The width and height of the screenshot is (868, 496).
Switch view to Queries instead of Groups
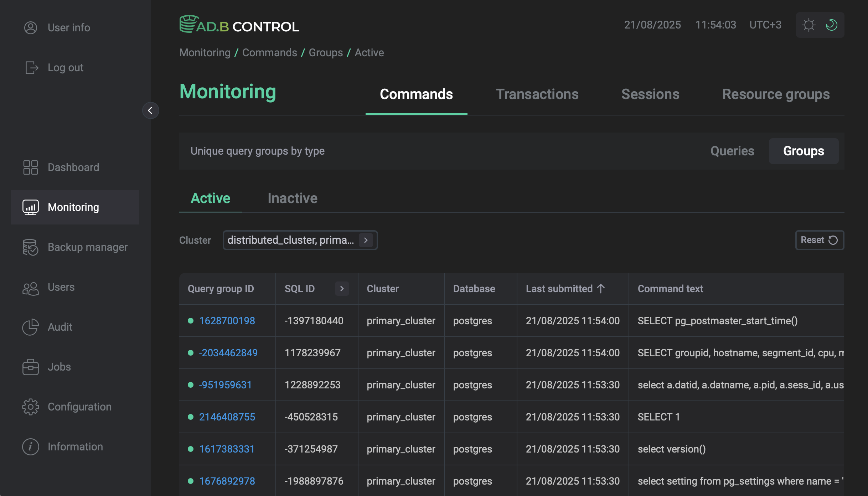pyautogui.click(x=732, y=151)
